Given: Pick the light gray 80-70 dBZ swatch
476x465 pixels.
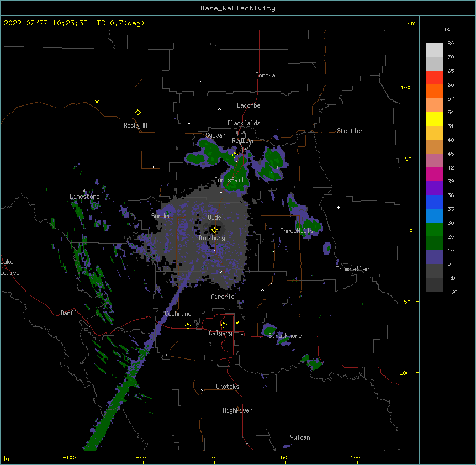Looking at the screenshot, I should click(434, 50).
